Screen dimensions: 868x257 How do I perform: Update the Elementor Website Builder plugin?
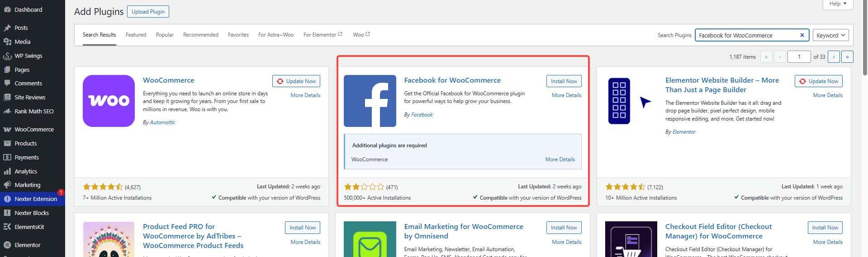[819, 81]
